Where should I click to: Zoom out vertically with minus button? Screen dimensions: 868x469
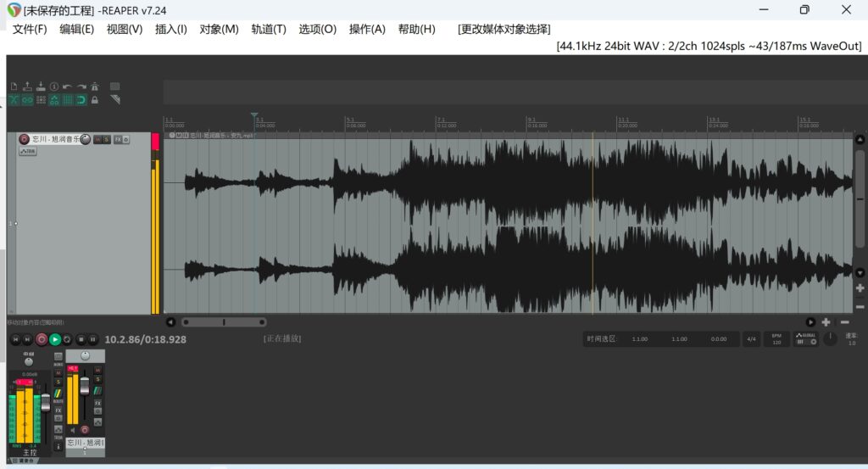click(x=860, y=306)
